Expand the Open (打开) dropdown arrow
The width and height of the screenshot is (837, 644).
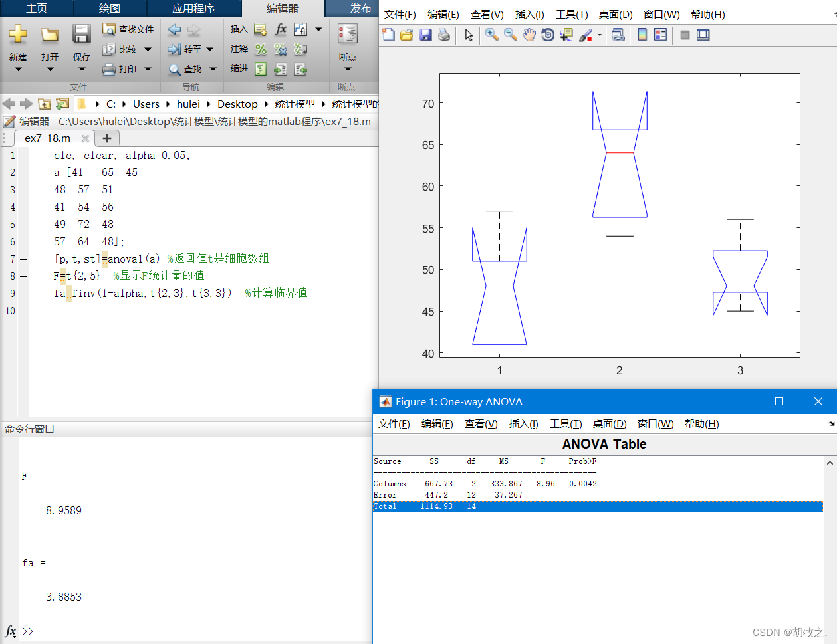50,69
